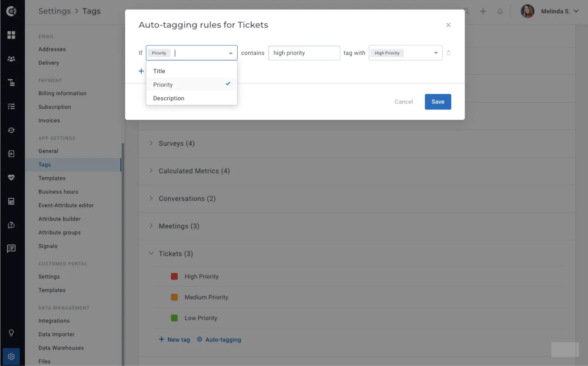Cancel the auto-tagging dialog

point(404,102)
